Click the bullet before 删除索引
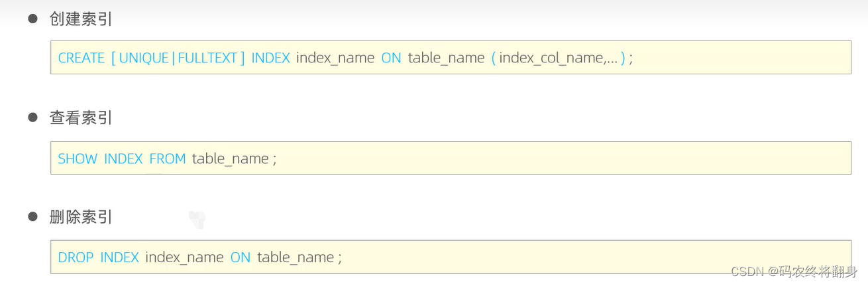This screenshot has width=868, height=284. click(x=32, y=216)
